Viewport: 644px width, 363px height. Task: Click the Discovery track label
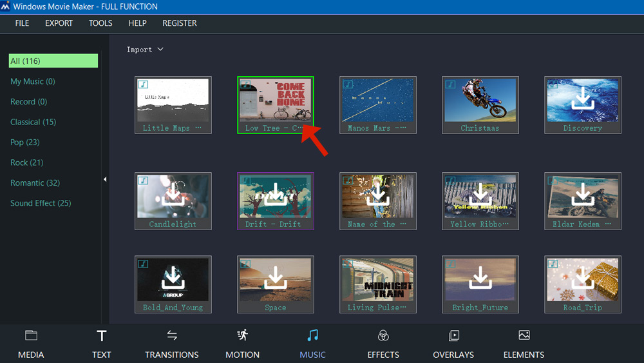582,128
